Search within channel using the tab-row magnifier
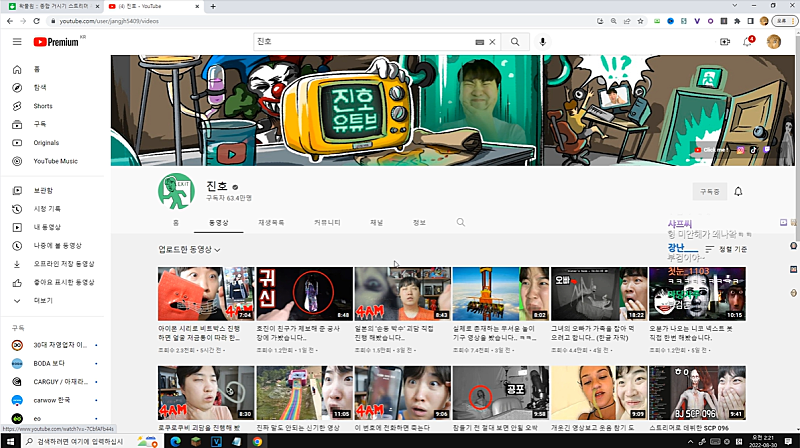The image size is (800, 448). pyautogui.click(x=461, y=222)
